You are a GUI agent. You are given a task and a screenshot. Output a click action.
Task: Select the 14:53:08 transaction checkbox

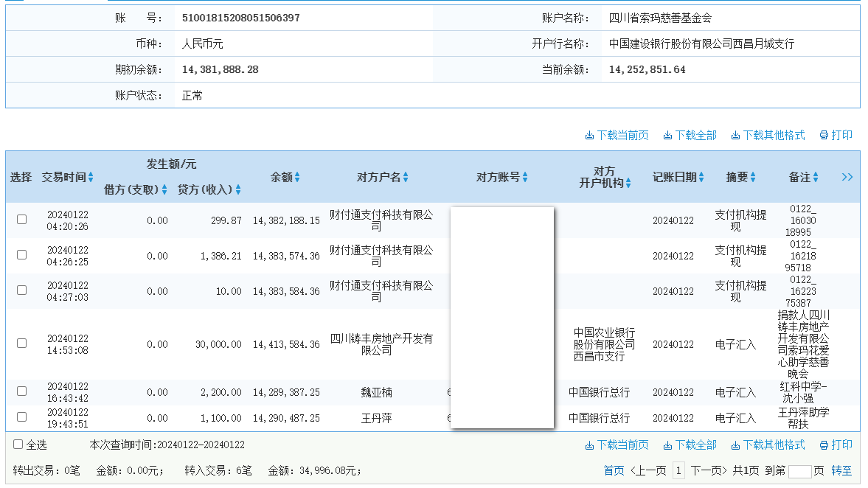[21, 343]
